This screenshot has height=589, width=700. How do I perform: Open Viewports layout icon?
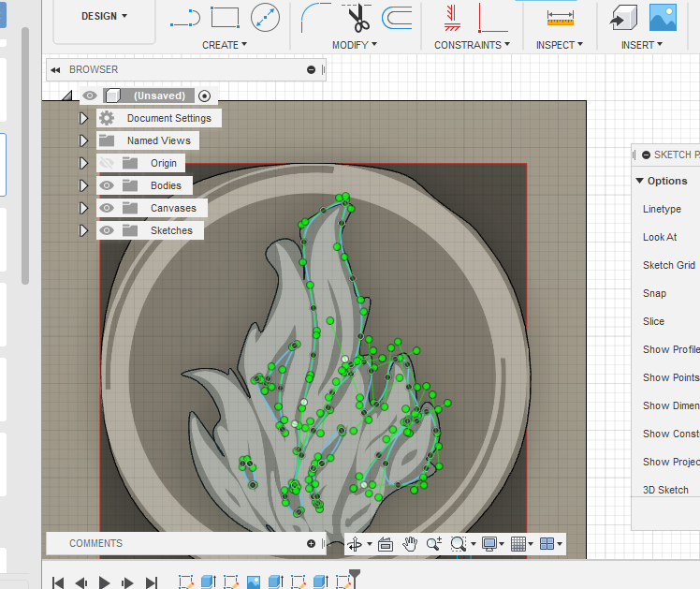(x=547, y=544)
